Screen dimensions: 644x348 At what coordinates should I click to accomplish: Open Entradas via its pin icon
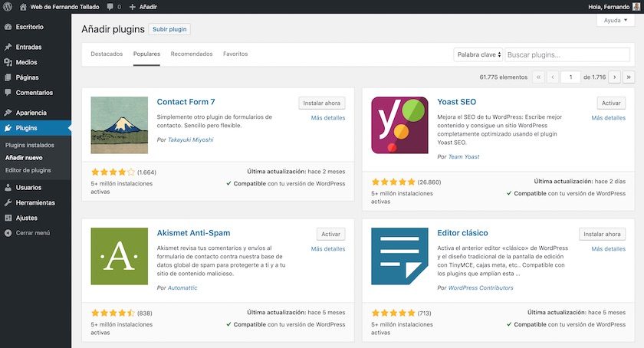pyautogui.click(x=8, y=47)
